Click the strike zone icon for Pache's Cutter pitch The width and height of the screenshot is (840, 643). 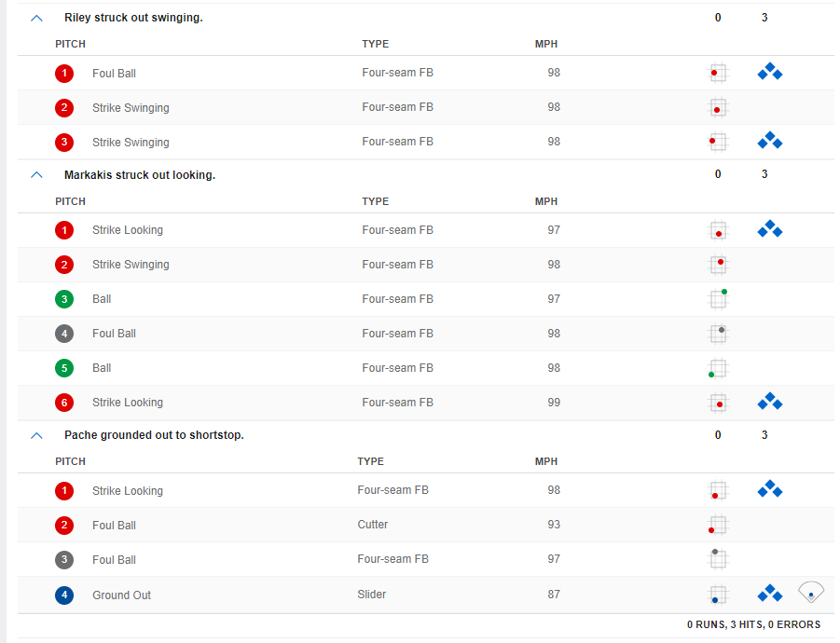717,526
